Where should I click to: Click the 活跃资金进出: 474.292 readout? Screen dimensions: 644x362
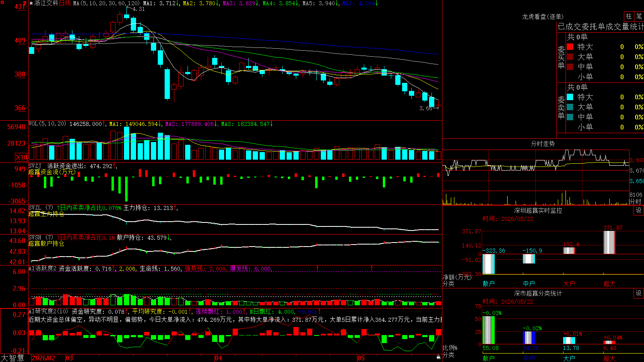click(x=80, y=166)
